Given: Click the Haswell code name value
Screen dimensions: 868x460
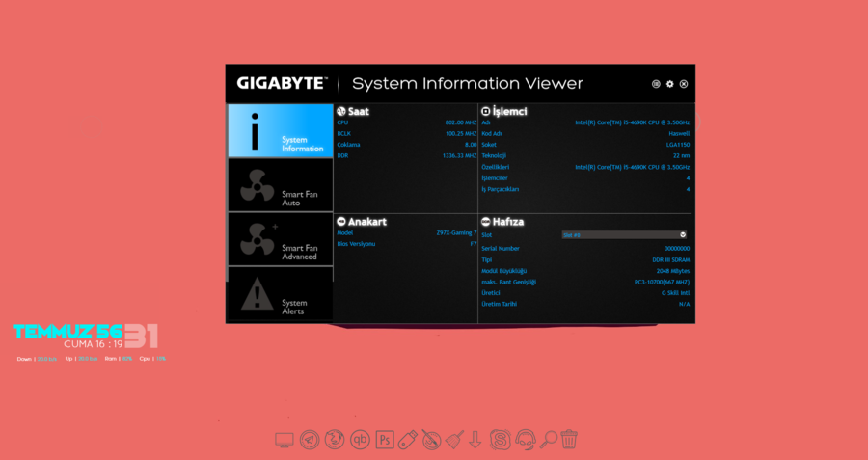Looking at the screenshot, I should [679, 134].
